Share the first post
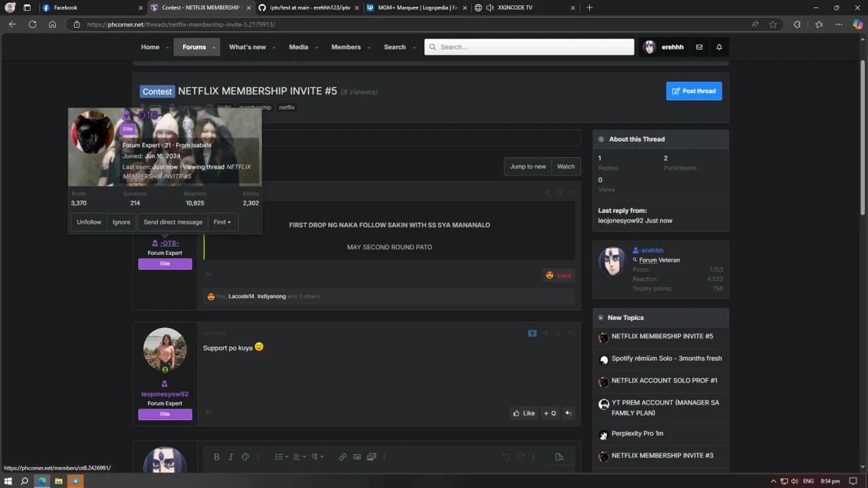The height and width of the screenshot is (488, 868). (x=547, y=192)
